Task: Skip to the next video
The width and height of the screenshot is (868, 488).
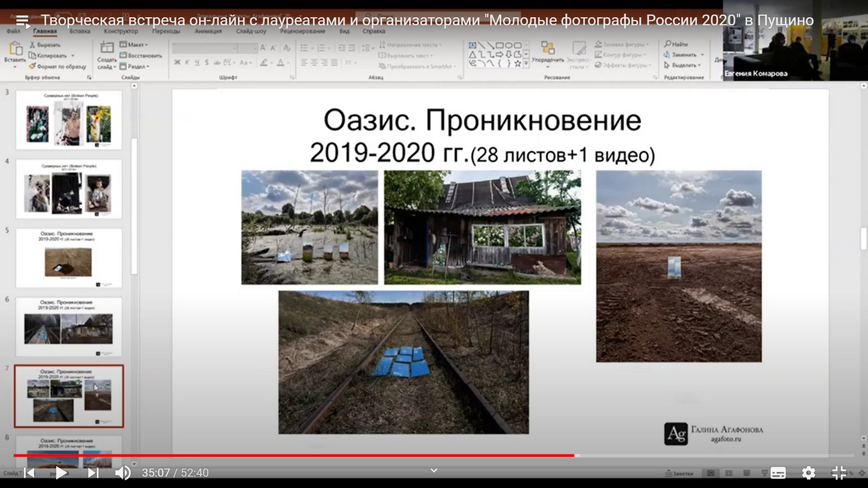Action: coord(93,473)
